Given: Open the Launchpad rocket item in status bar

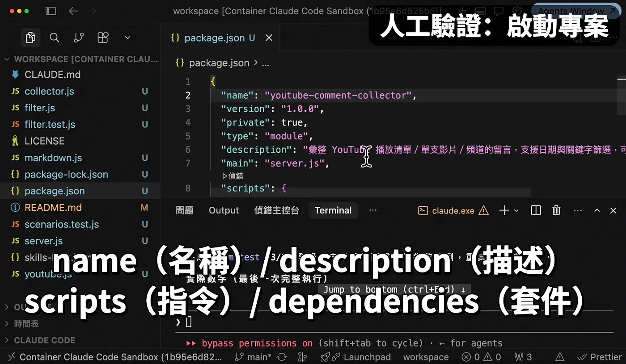Looking at the screenshot, I should [355, 357].
